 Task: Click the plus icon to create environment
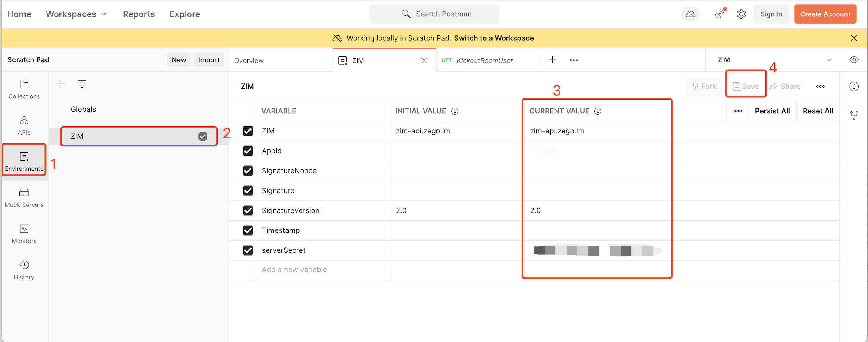click(x=61, y=84)
